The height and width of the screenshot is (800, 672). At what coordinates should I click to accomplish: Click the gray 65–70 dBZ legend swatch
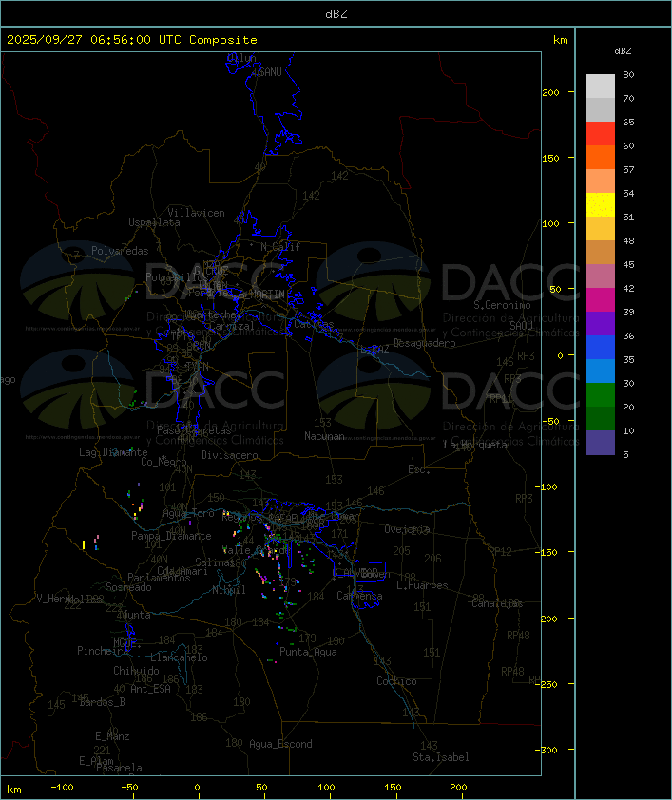(x=600, y=109)
